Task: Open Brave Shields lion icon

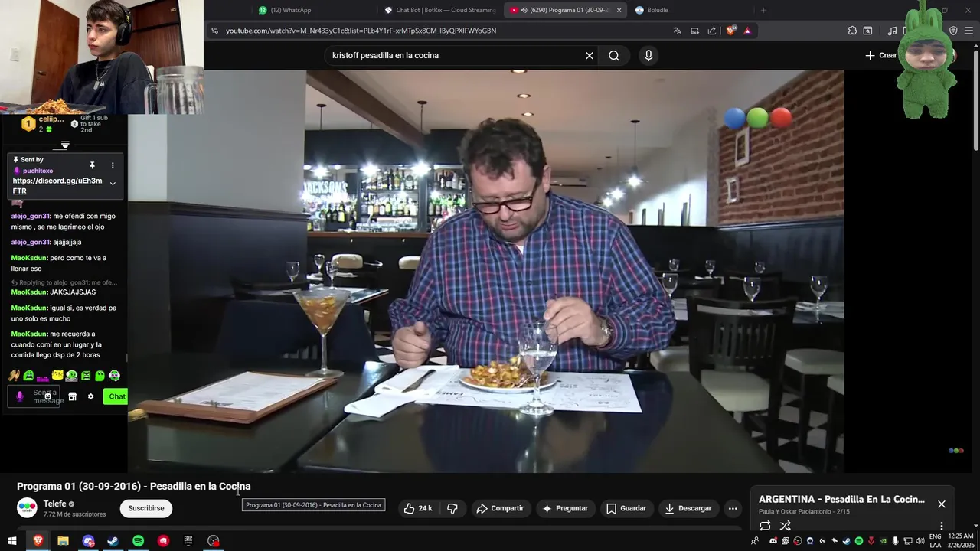Action: click(731, 31)
